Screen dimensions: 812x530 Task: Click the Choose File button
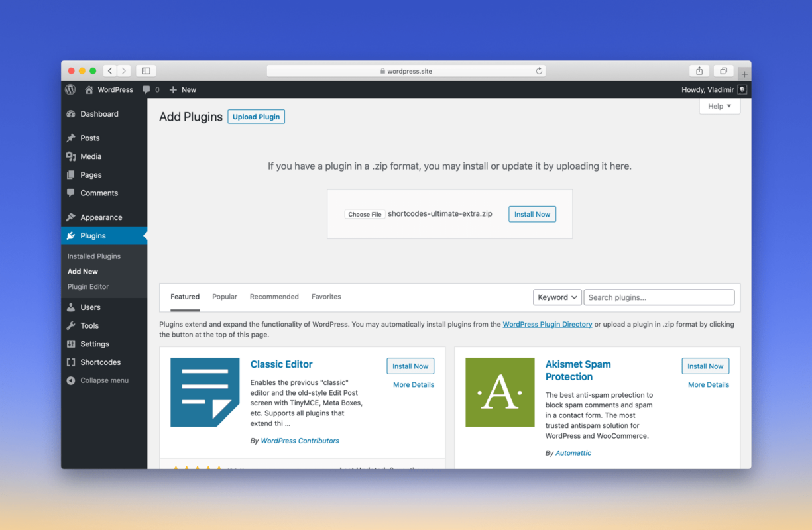pos(365,215)
